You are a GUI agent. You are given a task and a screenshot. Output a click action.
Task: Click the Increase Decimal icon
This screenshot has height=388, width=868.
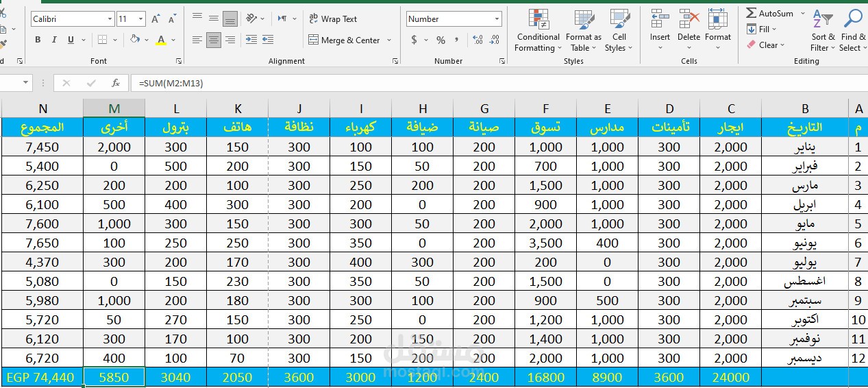[x=478, y=40]
